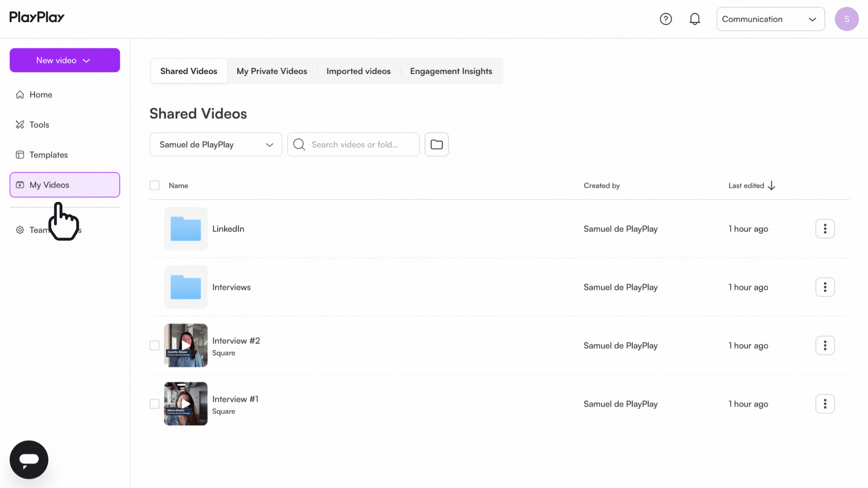Click Samuel de PlayPlay in Interview #1 row

(x=621, y=404)
